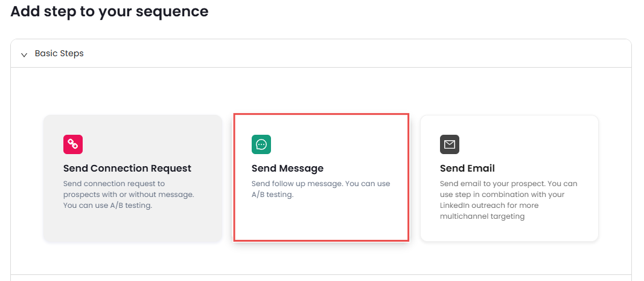The width and height of the screenshot is (644, 281).
Task: Click the dark envelope Send Email icon
Action: click(449, 144)
